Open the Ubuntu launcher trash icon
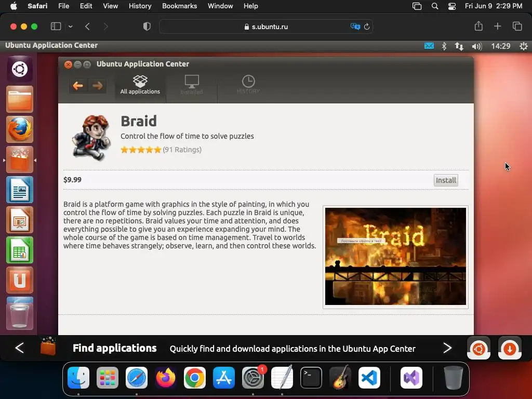 coord(20,313)
